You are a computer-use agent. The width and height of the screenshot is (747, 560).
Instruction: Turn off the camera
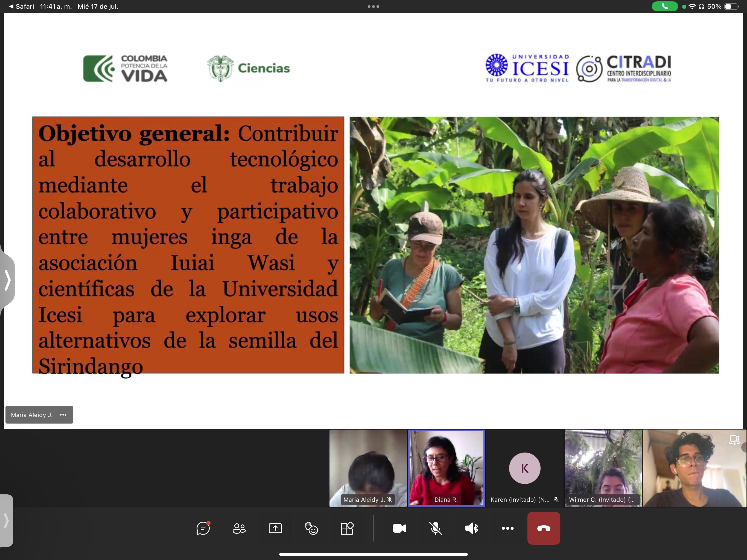tap(399, 529)
